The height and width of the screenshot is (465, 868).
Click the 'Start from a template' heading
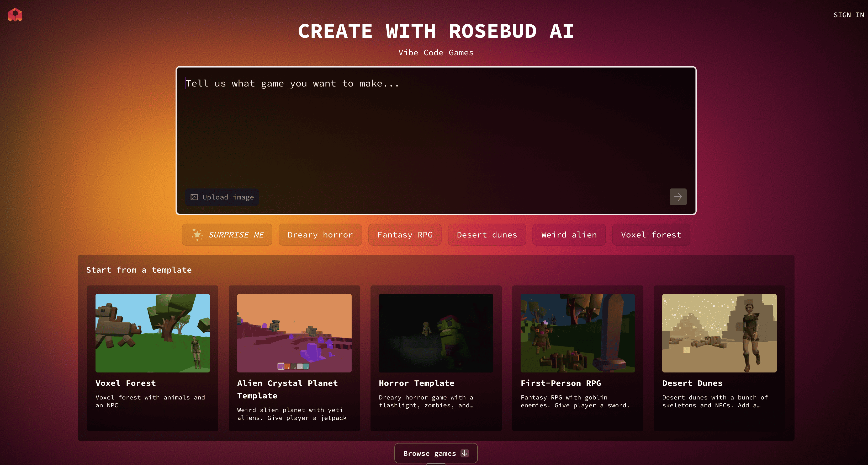pyautogui.click(x=139, y=270)
